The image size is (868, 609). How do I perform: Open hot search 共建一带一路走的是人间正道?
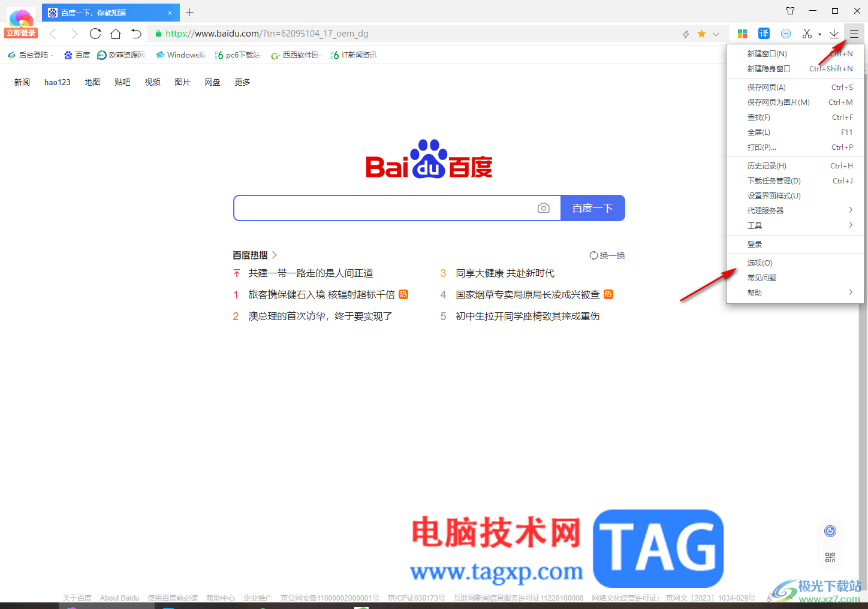click(311, 273)
